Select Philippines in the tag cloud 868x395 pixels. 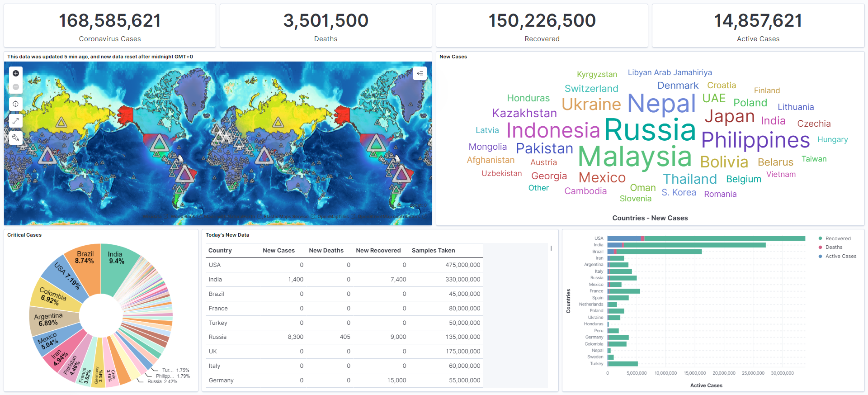coord(755,140)
